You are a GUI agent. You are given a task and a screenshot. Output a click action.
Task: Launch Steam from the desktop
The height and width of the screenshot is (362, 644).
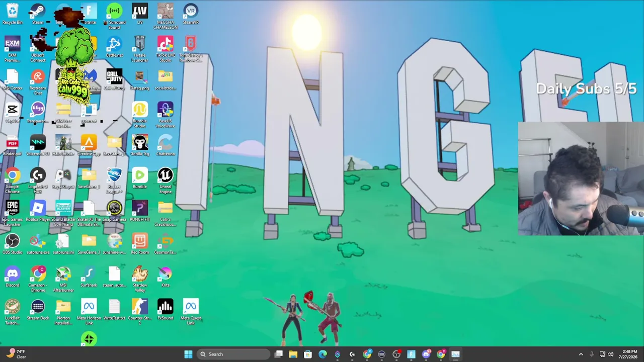click(38, 14)
